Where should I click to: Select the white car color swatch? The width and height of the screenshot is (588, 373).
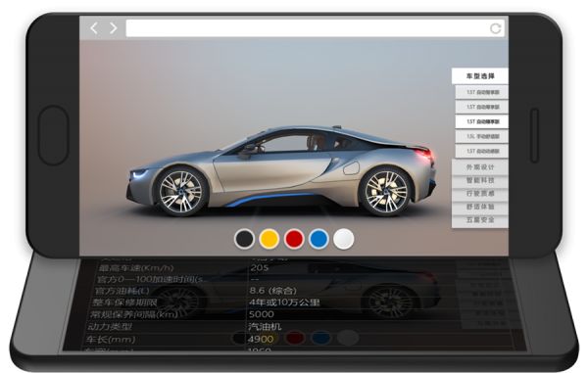(344, 239)
